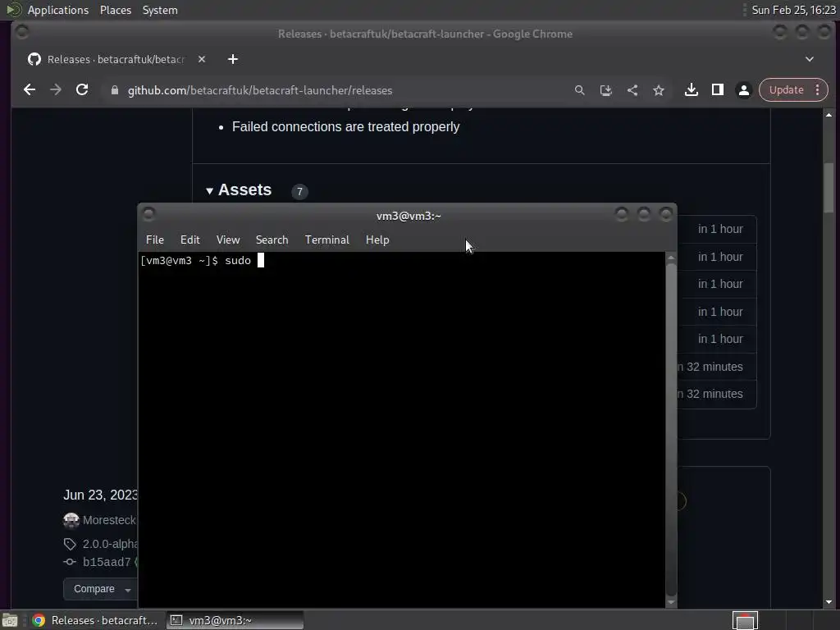The height and width of the screenshot is (630, 840).
Task: Open terminal Help menu
Action: coord(377,240)
